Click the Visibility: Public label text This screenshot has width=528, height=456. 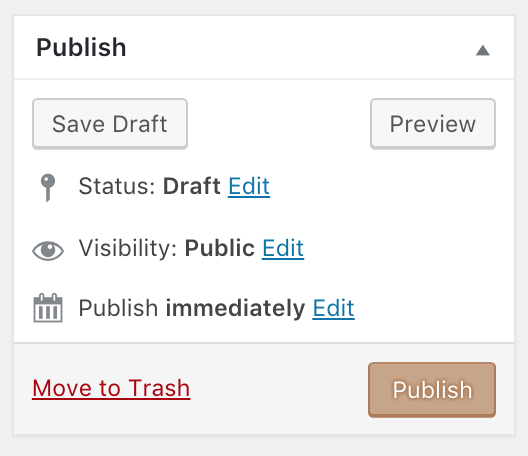167,248
